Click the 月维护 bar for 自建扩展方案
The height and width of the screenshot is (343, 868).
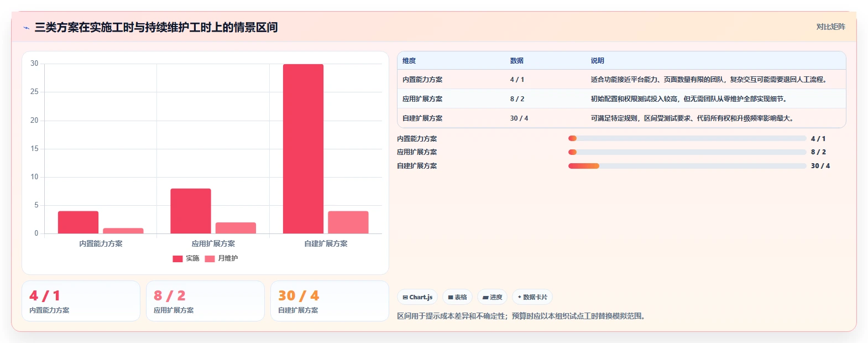(x=348, y=222)
